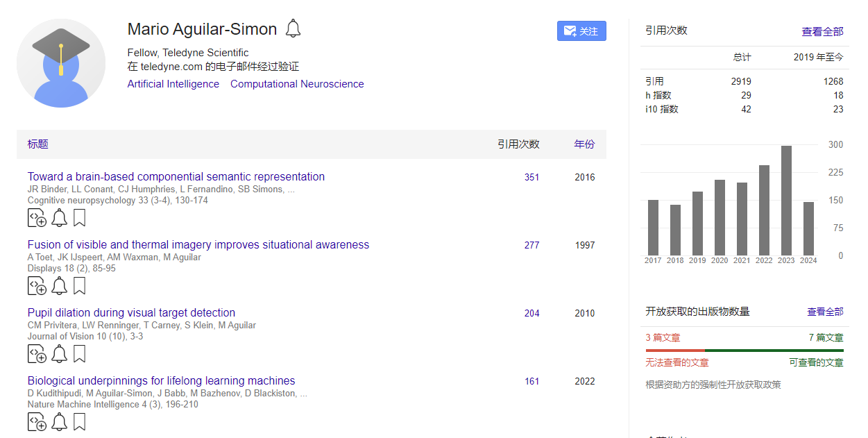Open the Computational Neuroscience topic link
The width and height of the screenshot is (868, 438).
coord(297,84)
